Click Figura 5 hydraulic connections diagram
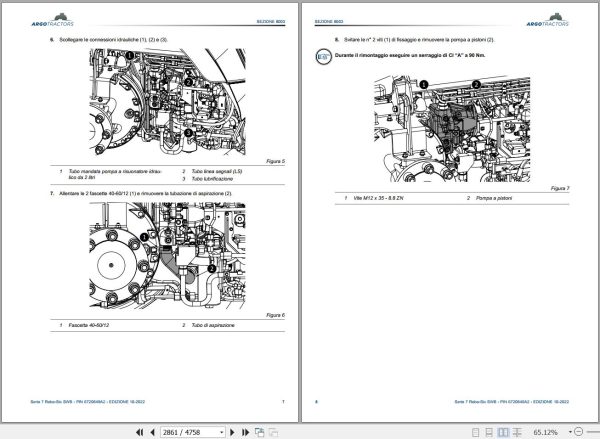The width and height of the screenshot is (600, 439). pyautogui.click(x=168, y=102)
